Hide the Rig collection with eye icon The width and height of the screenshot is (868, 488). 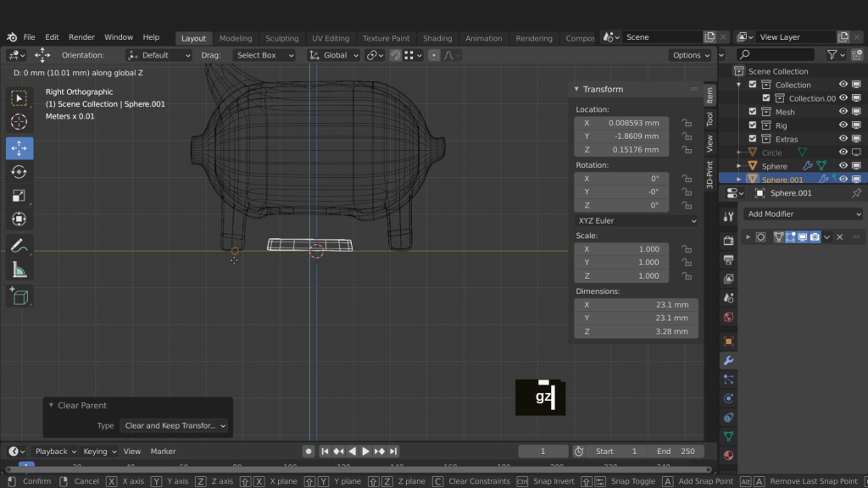click(x=843, y=125)
